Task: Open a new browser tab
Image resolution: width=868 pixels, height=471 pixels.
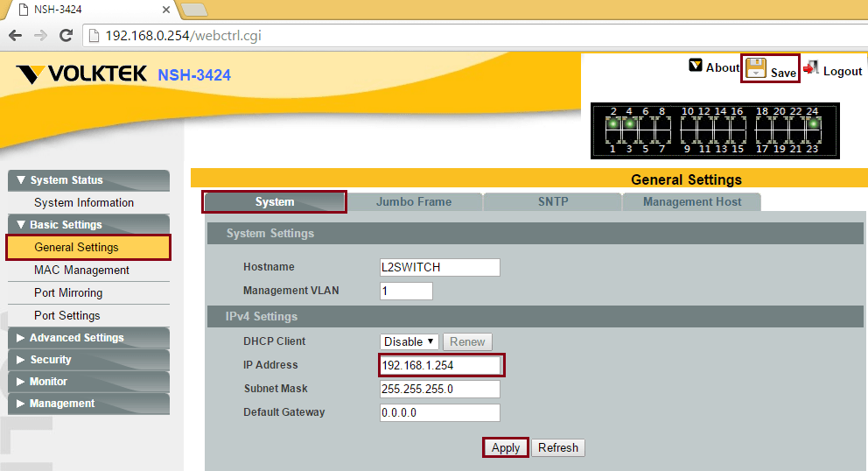Action: point(193,10)
